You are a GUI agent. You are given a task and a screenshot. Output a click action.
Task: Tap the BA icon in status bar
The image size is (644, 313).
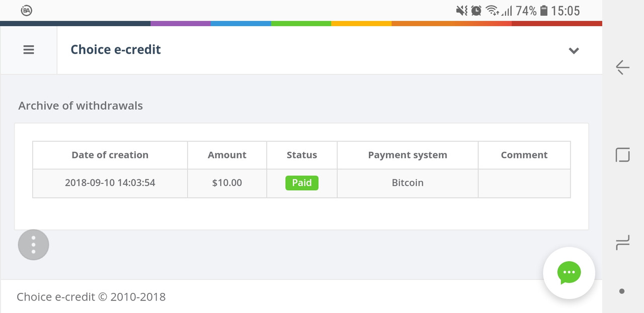[x=27, y=10]
